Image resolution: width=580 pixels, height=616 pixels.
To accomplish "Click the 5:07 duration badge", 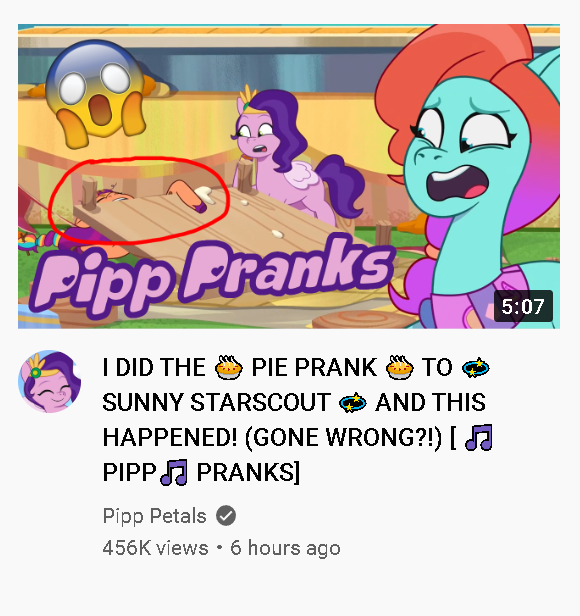I will (x=523, y=306).
